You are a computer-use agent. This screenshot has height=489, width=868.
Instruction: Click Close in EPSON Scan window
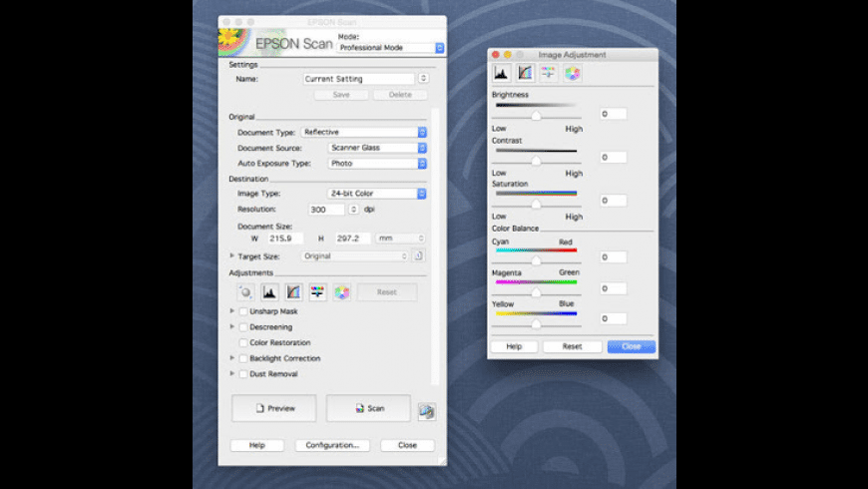407,445
